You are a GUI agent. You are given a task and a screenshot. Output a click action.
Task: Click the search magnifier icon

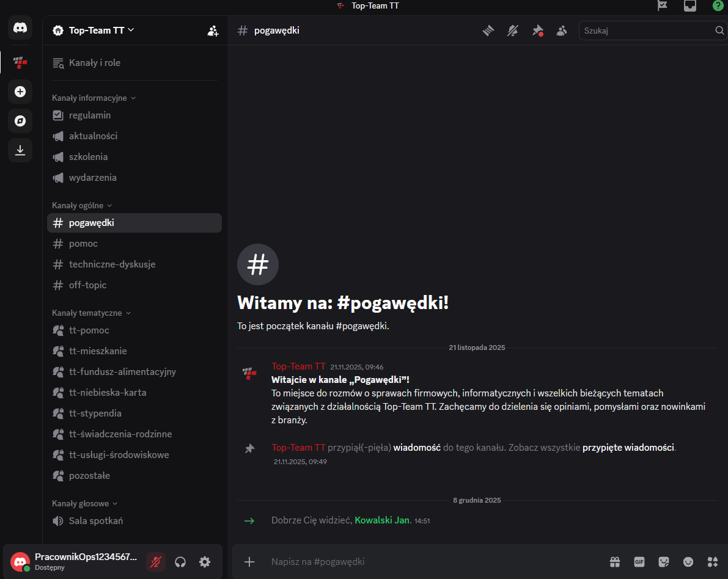(719, 31)
